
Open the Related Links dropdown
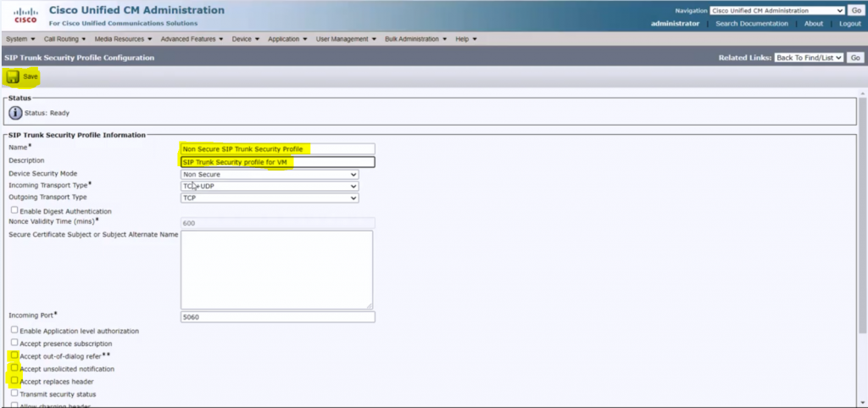808,58
